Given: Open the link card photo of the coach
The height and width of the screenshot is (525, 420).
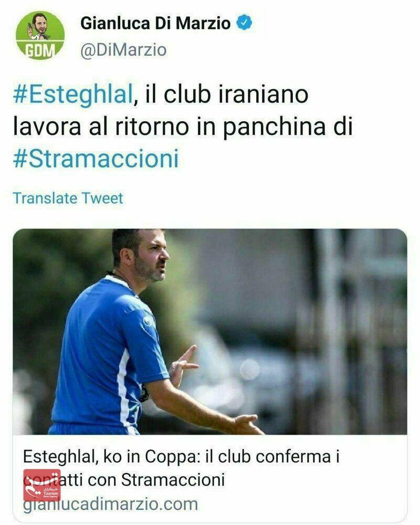Looking at the screenshot, I should click(x=210, y=331).
